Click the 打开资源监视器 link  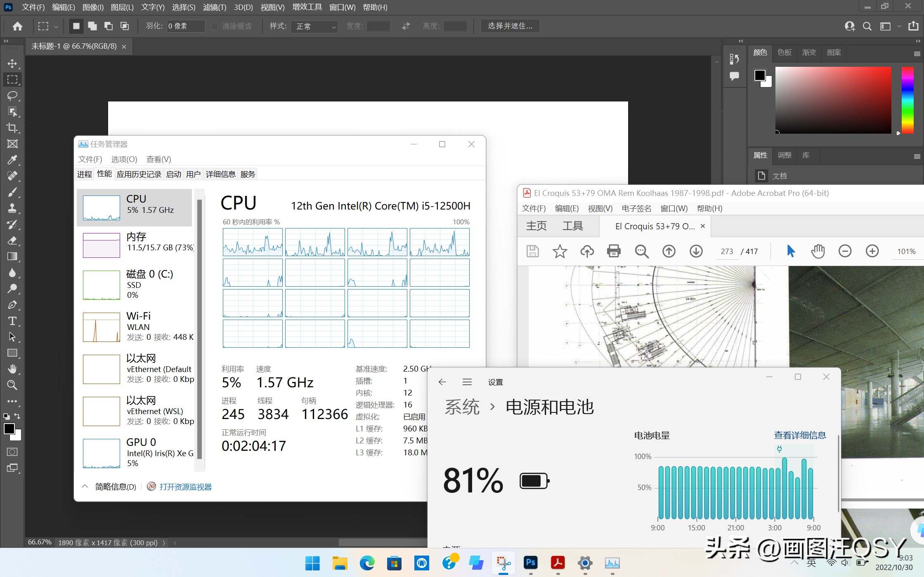[185, 487]
